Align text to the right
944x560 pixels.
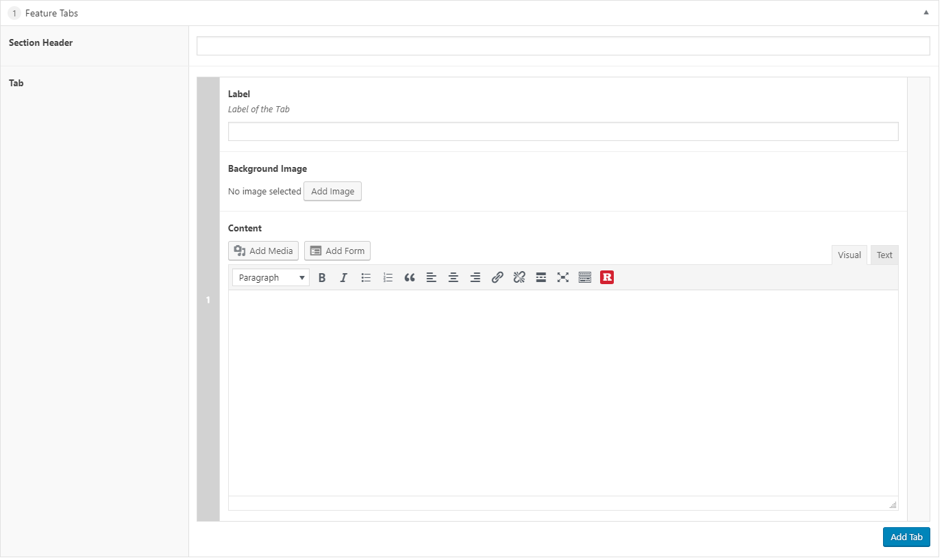(x=475, y=277)
